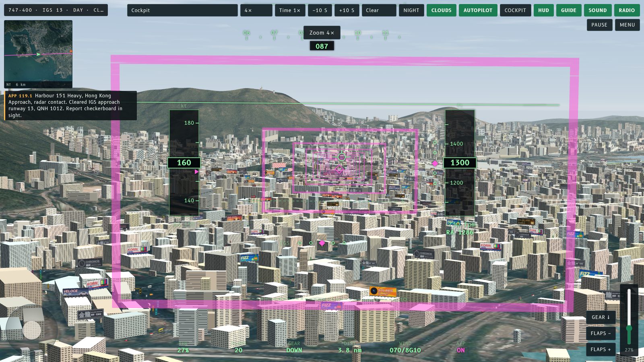Open the 4× zoom dropdown
Image resolution: width=644 pixels, height=362 pixels.
[256, 10]
